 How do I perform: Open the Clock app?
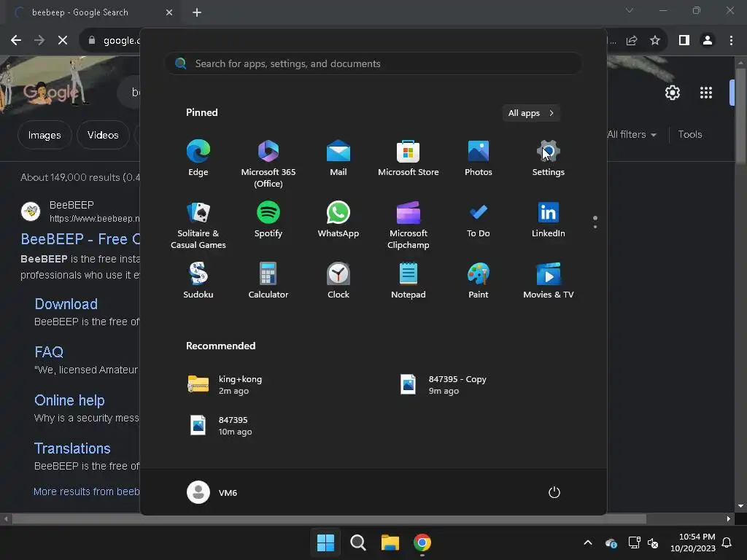[x=338, y=281]
